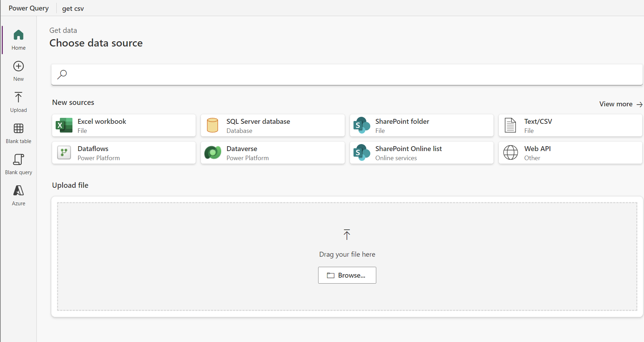The height and width of the screenshot is (342, 644).
Task: Open the Blank query scroll icon
Action: click(19, 159)
